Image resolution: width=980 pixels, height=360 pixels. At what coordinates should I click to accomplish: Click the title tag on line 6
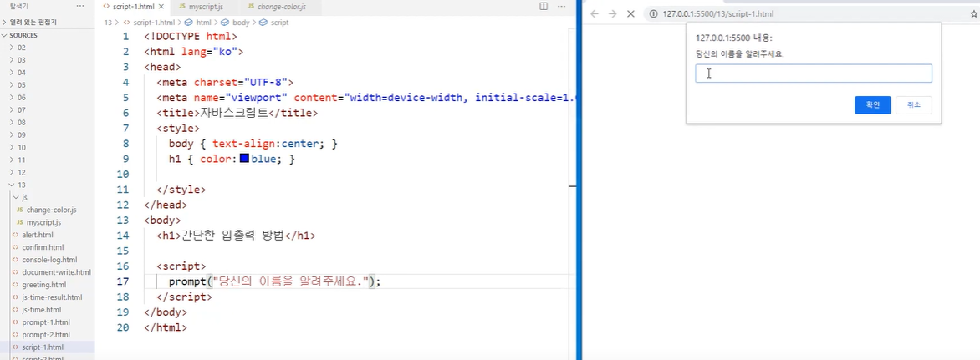coord(237,113)
